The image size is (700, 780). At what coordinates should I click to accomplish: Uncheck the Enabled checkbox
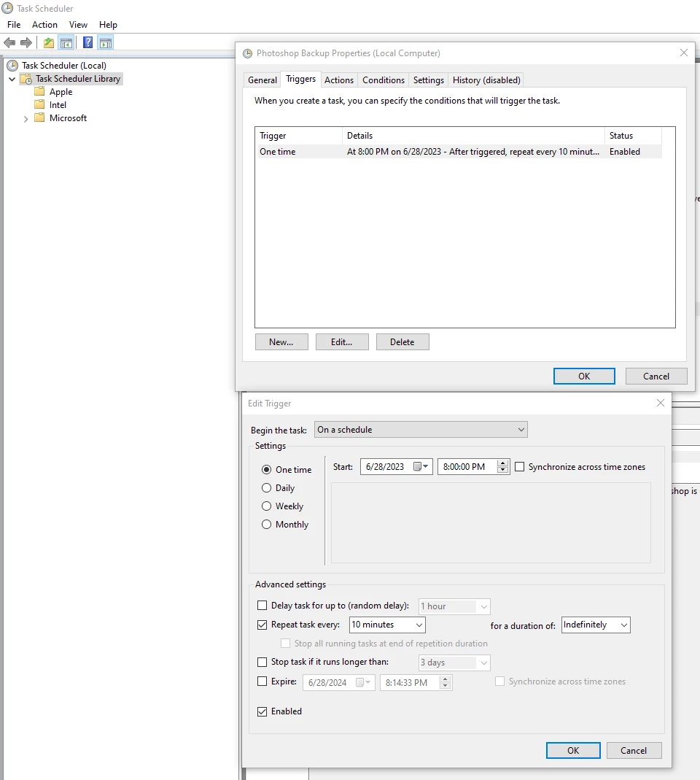pyautogui.click(x=262, y=711)
